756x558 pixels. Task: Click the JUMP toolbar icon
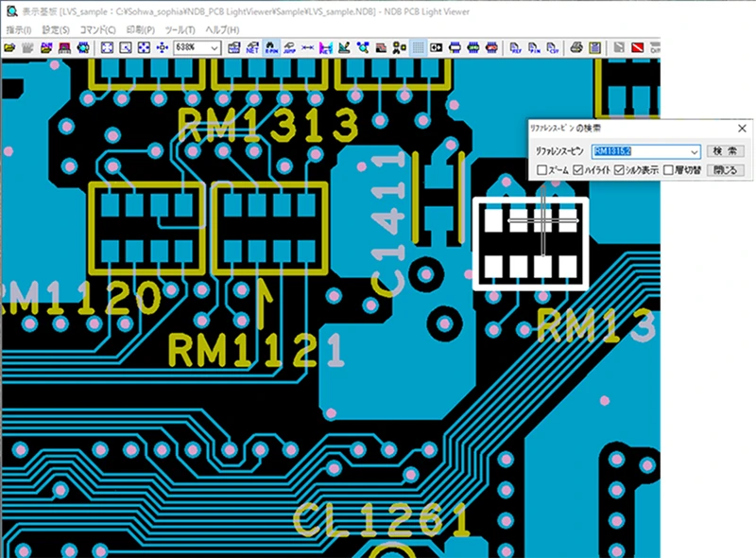pyautogui.click(x=287, y=47)
